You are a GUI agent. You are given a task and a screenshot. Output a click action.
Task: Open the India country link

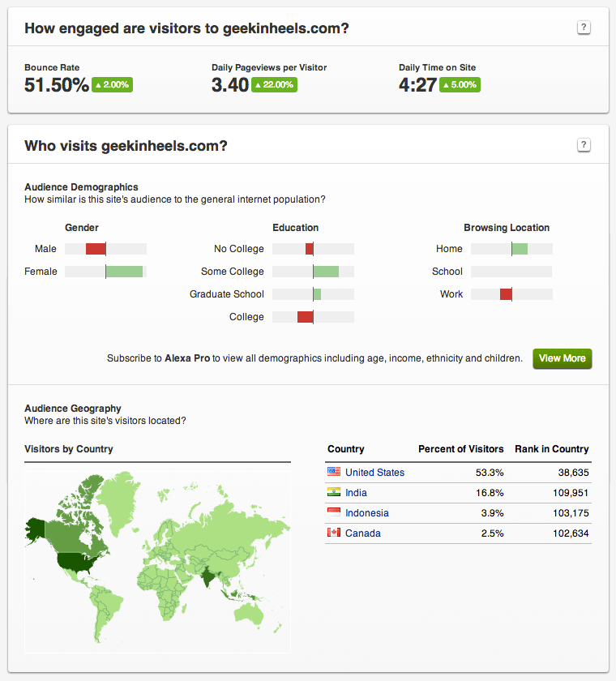356,493
